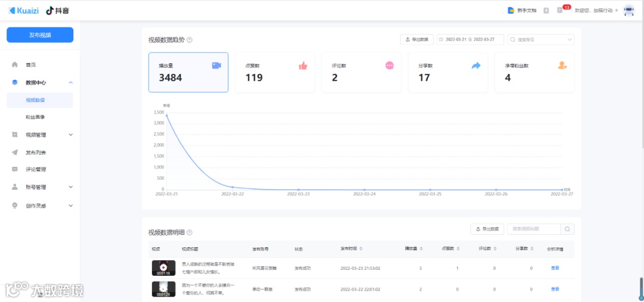Play video thumbnail with duration 00:01:19
This screenshot has width=644, height=302.
[x=163, y=268]
